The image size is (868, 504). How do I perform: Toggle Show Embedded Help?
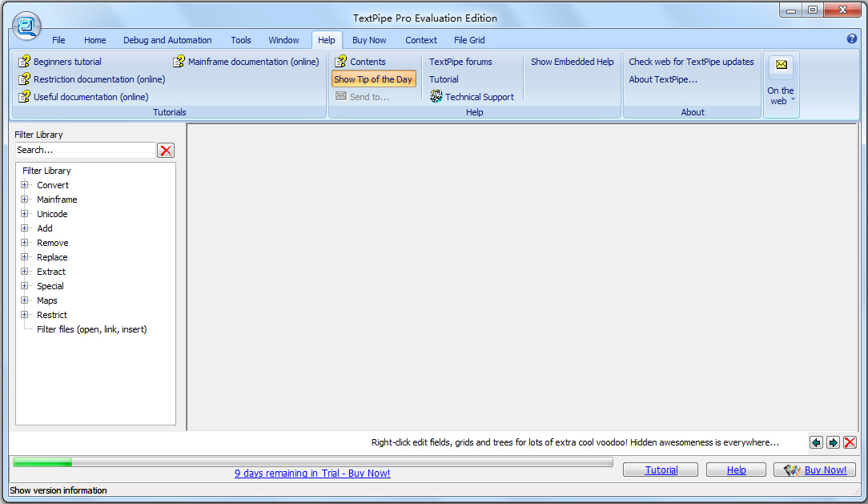[572, 62]
